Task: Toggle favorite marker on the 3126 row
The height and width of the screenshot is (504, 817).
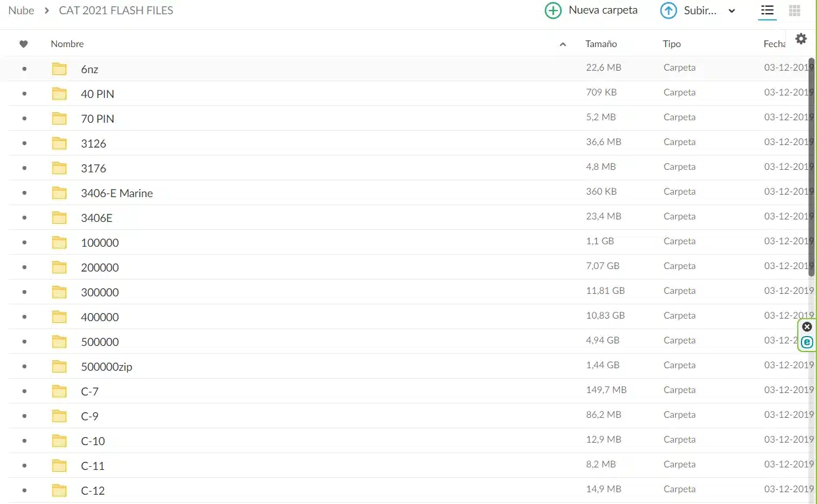Action: (23, 143)
